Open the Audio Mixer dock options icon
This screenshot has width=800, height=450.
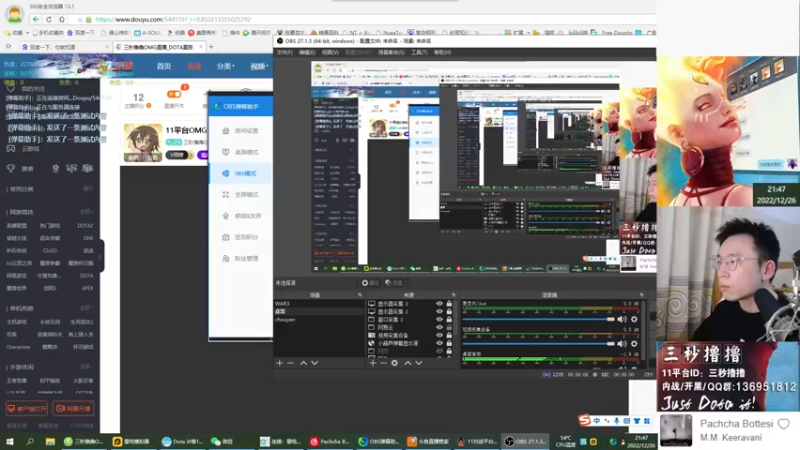[x=641, y=295]
